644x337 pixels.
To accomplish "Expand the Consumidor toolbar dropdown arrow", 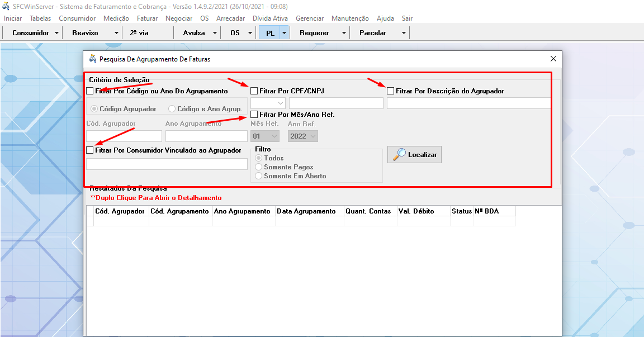I will (57, 33).
